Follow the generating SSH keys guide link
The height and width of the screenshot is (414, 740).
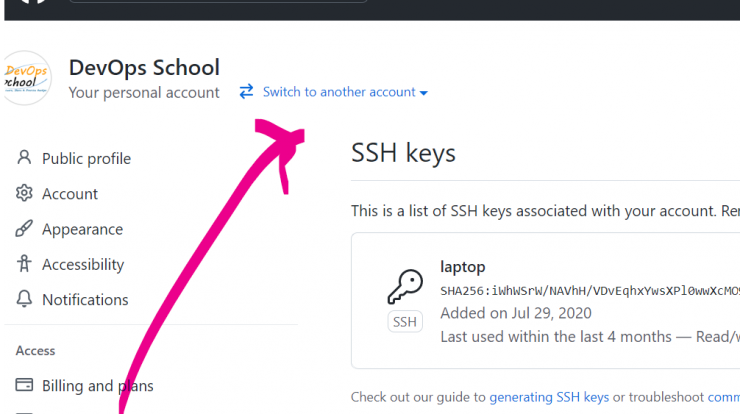(549, 397)
